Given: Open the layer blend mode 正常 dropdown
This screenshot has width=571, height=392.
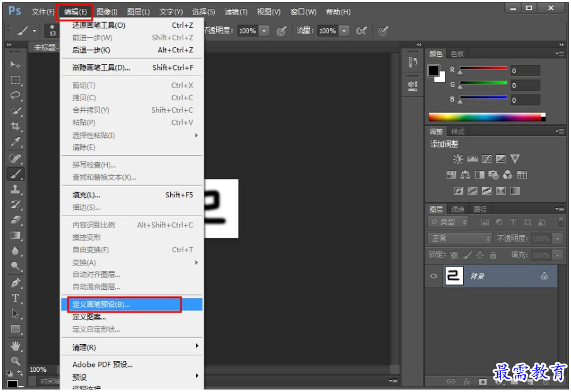Looking at the screenshot, I should 460,239.
